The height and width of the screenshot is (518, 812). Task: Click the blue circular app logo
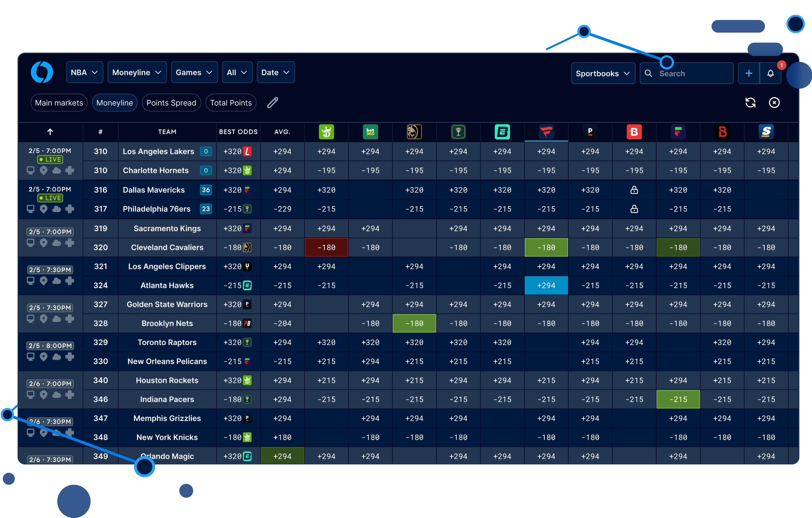pos(42,72)
